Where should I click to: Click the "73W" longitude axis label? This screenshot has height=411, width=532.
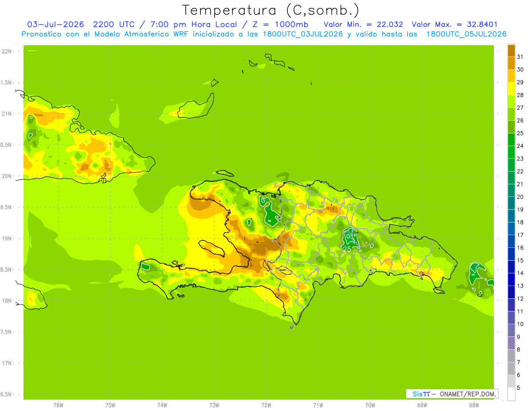[214, 406]
